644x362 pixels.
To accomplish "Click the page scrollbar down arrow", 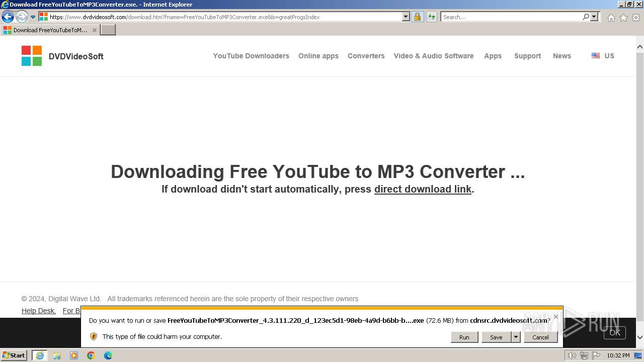I will [x=640, y=337].
